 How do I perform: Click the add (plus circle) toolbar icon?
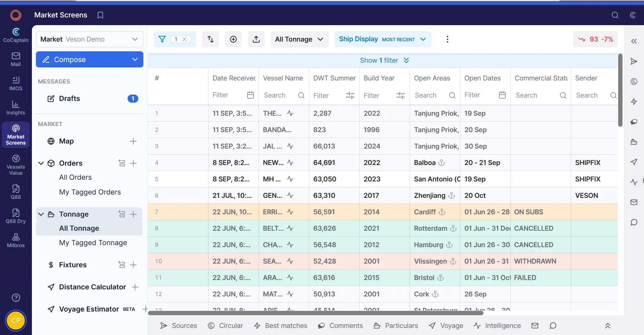[233, 39]
